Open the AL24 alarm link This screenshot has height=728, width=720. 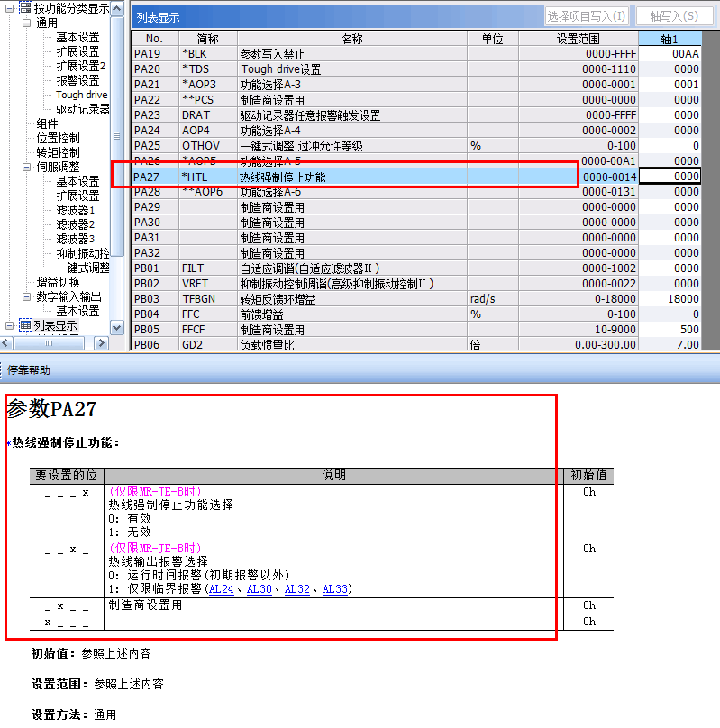point(220,589)
